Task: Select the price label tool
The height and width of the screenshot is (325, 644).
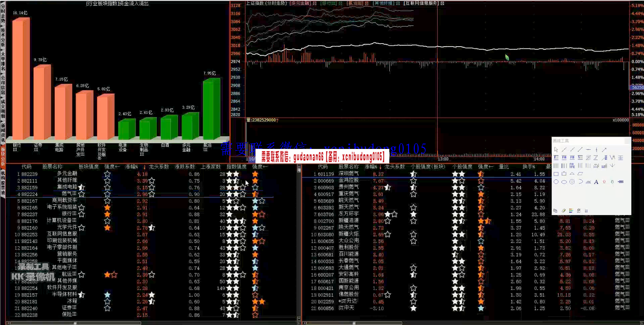Action: (621, 182)
